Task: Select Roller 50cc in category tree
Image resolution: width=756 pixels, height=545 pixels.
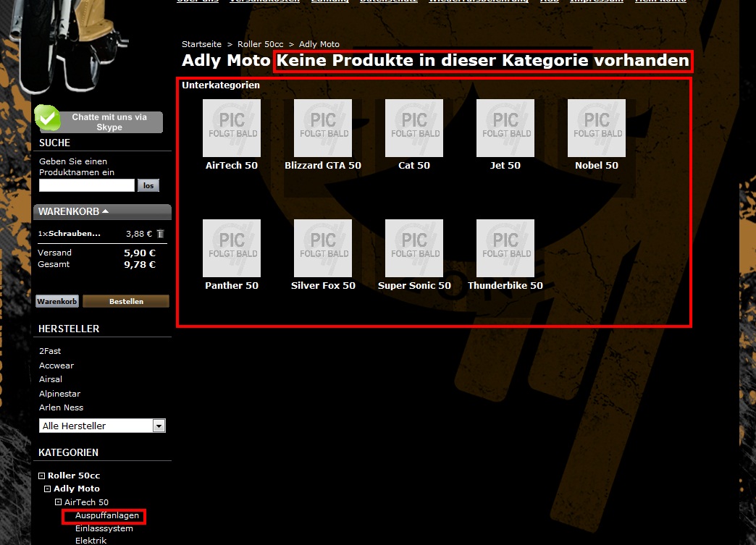Action: click(x=74, y=476)
